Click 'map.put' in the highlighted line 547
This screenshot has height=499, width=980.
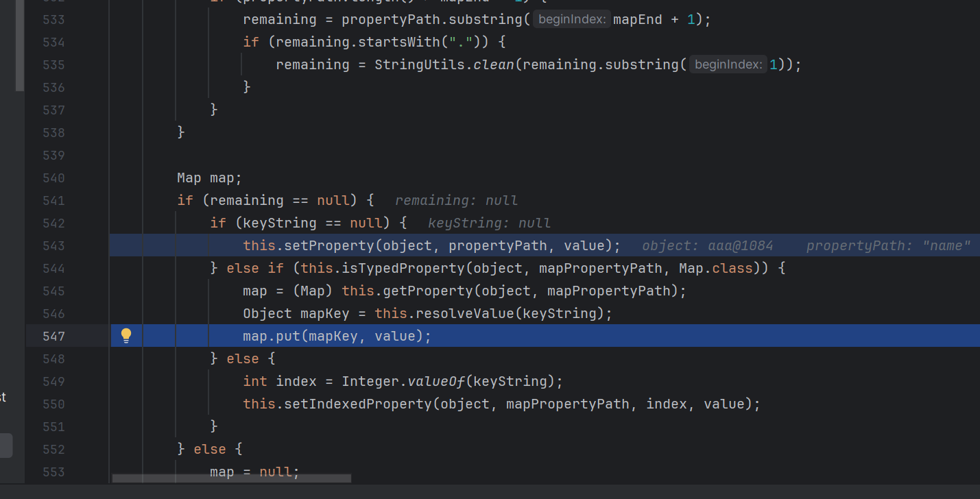pyautogui.click(x=272, y=336)
